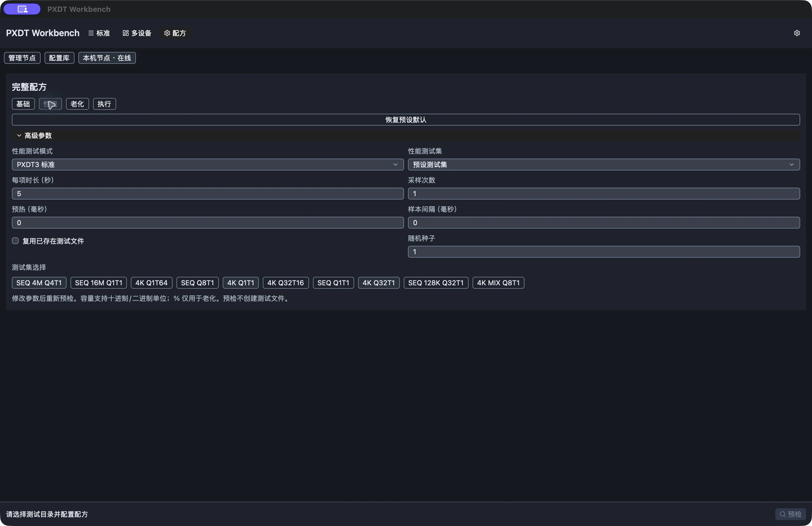Open the 配置库 config library
The image size is (812, 526).
[59, 58]
